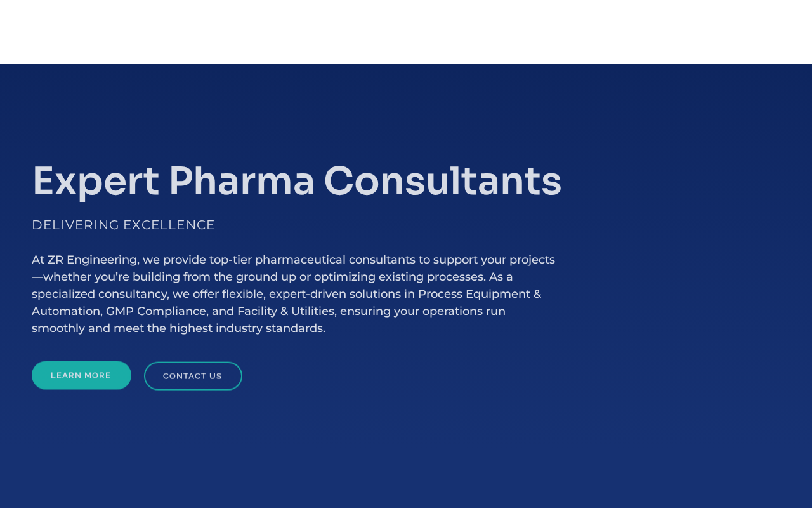
Task: Click the blank white header bar
Action: tap(406, 32)
